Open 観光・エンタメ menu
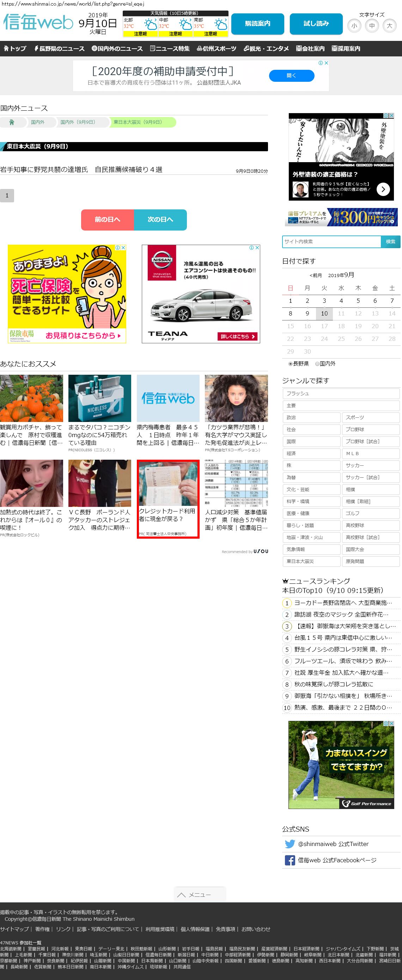Viewport: 402px width, 980px height. pyautogui.click(x=266, y=49)
